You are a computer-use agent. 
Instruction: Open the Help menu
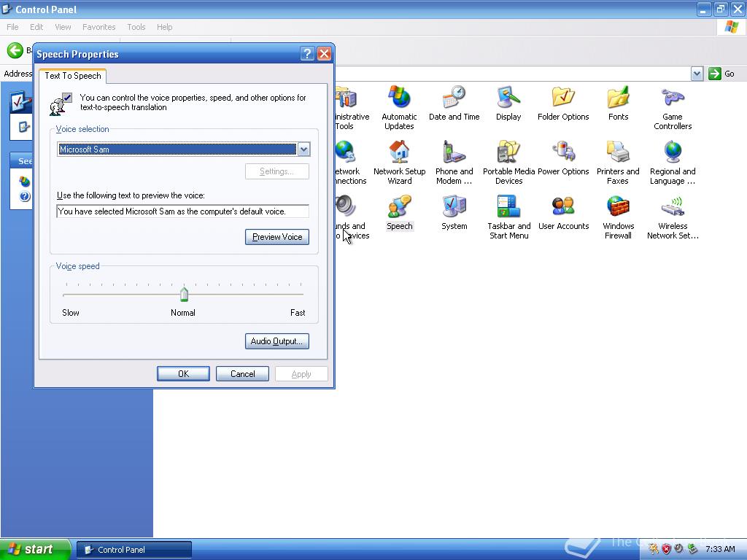(x=164, y=27)
